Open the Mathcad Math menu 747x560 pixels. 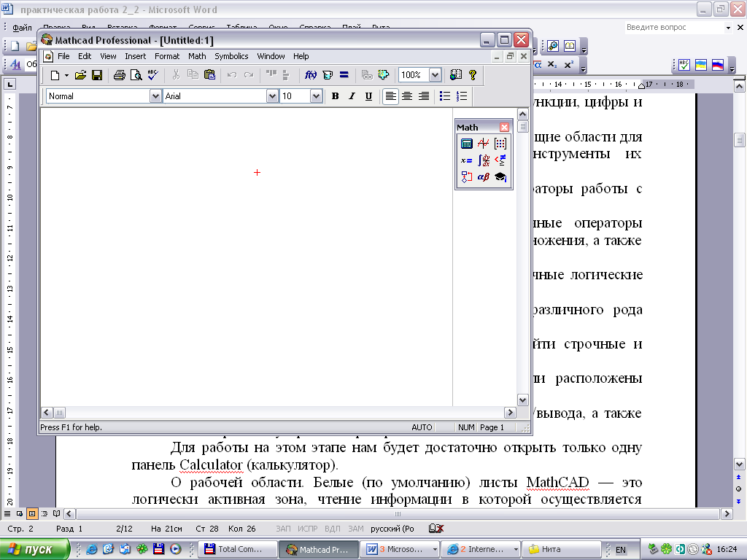[x=197, y=56]
